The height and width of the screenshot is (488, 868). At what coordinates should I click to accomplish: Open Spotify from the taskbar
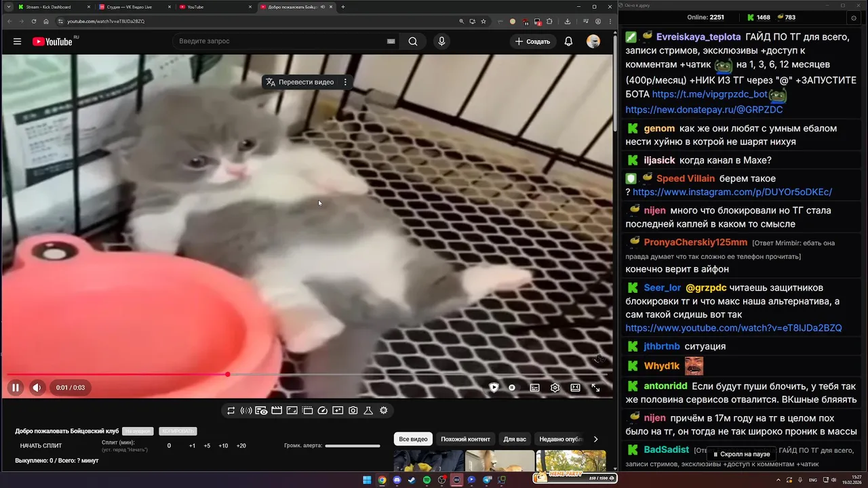pos(427,480)
